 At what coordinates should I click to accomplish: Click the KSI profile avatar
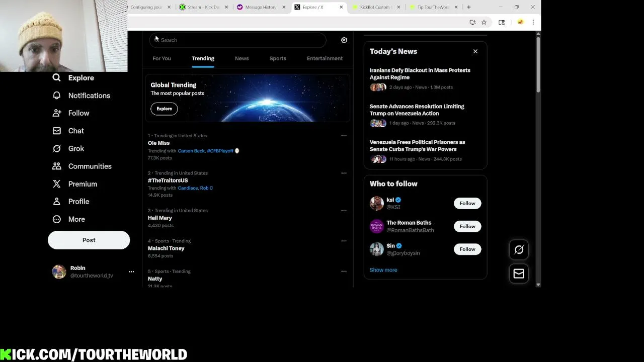(x=376, y=203)
